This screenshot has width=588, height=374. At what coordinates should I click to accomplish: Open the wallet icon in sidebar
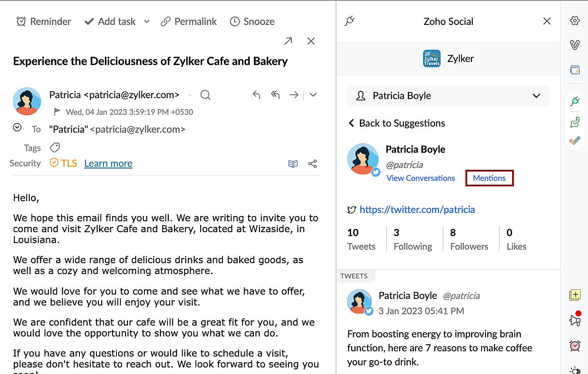tap(575, 70)
